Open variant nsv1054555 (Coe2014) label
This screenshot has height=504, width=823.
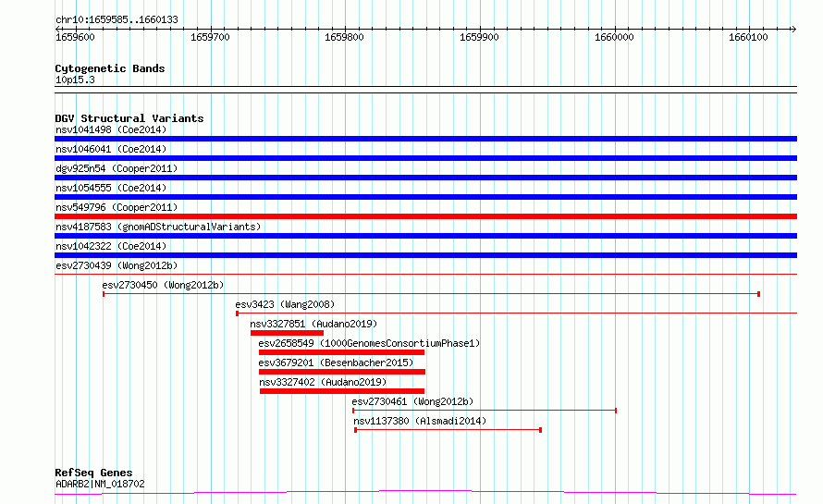click(x=111, y=188)
